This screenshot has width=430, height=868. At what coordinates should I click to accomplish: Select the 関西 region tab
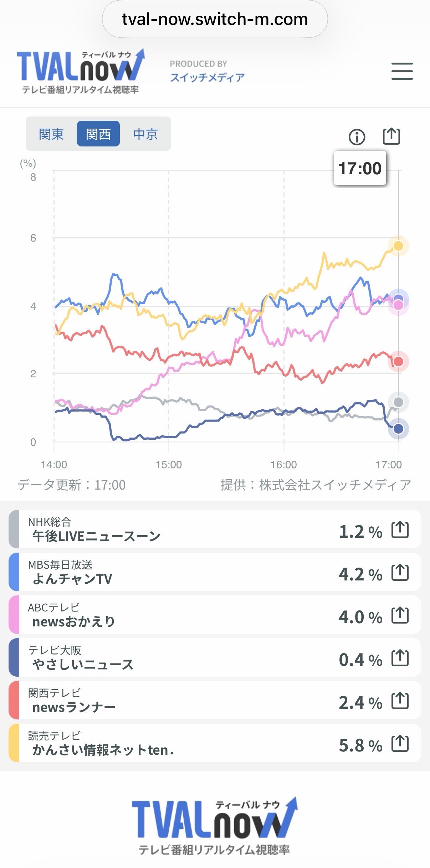[98, 134]
